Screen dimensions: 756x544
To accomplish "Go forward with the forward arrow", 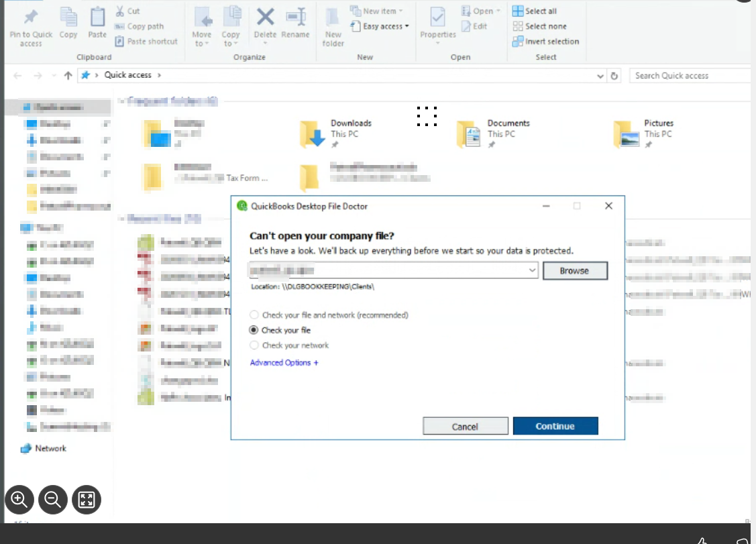I will [38, 75].
